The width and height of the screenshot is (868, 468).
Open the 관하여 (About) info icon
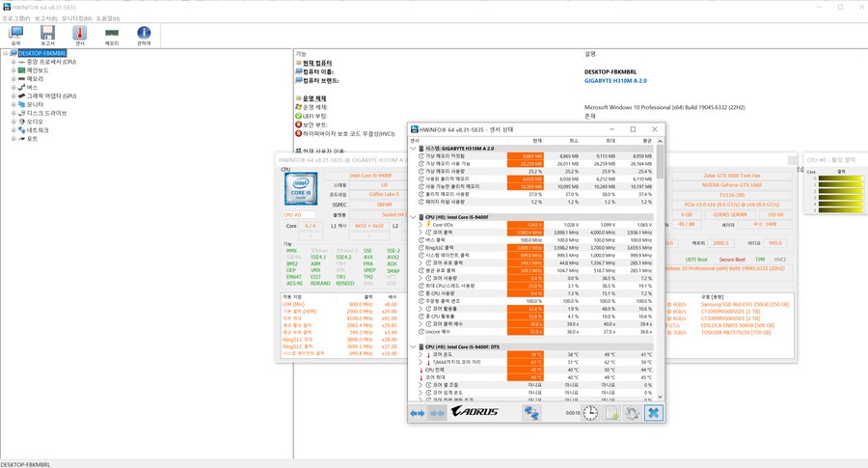(x=144, y=36)
